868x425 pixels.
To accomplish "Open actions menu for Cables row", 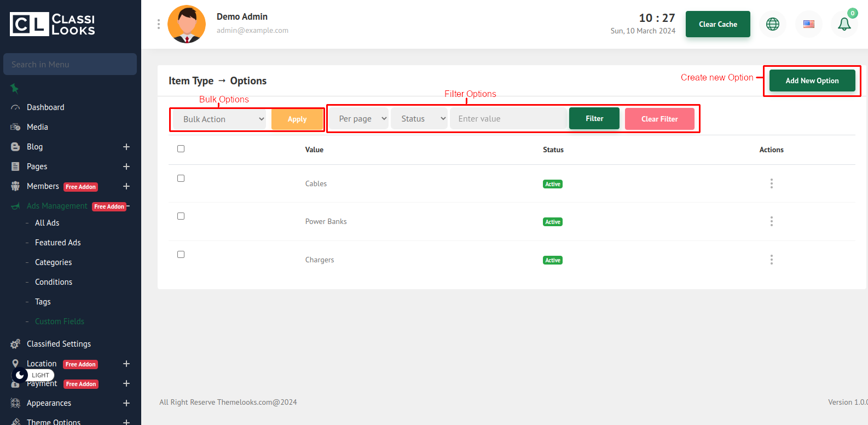I will pyautogui.click(x=771, y=183).
